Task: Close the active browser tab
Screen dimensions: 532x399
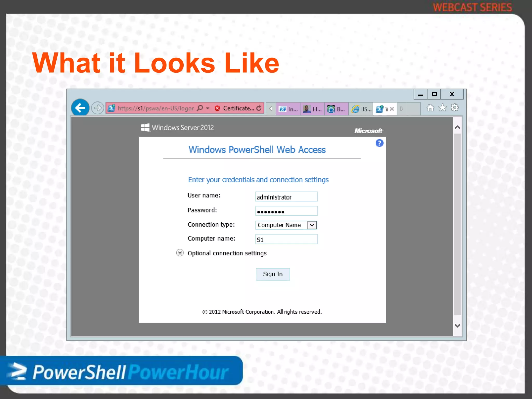Action: (x=392, y=109)
